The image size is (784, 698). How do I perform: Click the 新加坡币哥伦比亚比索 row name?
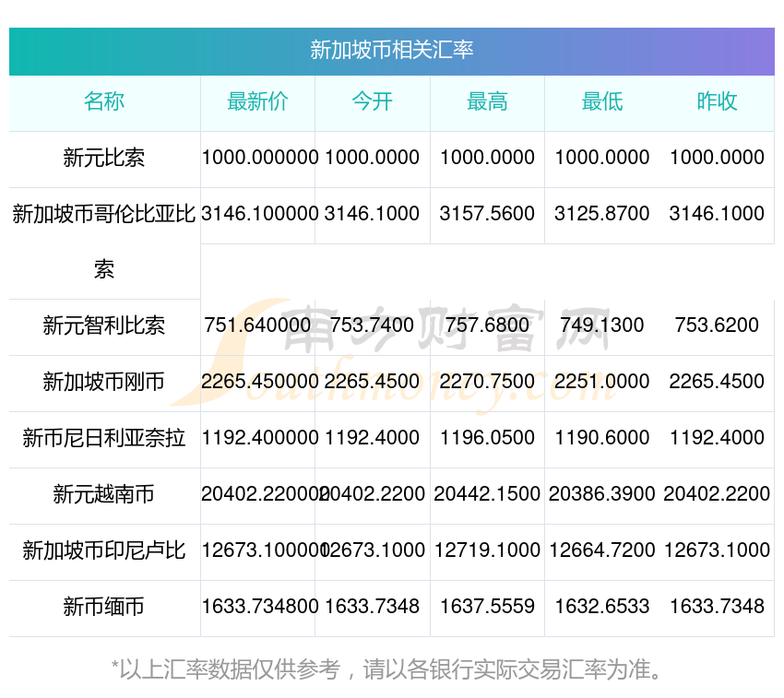coord(104,242)
